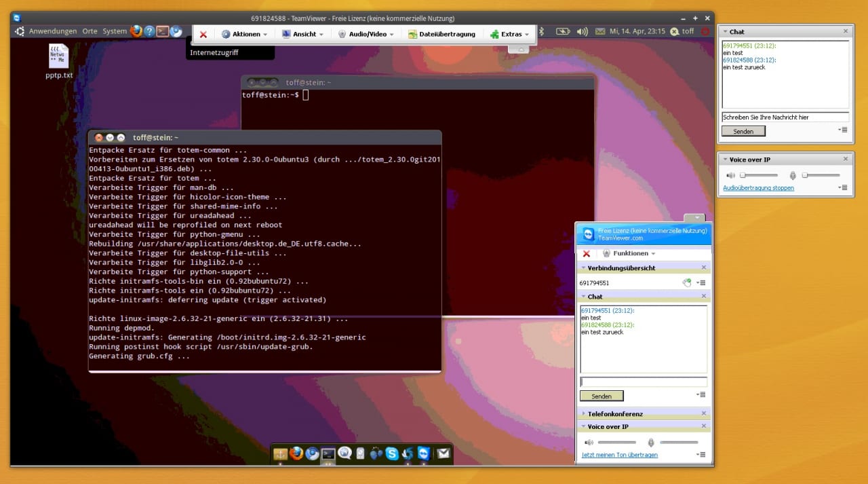868x484 pixels.
Task: Launch Firefox from the bottom dock
Action: point(296,453)
